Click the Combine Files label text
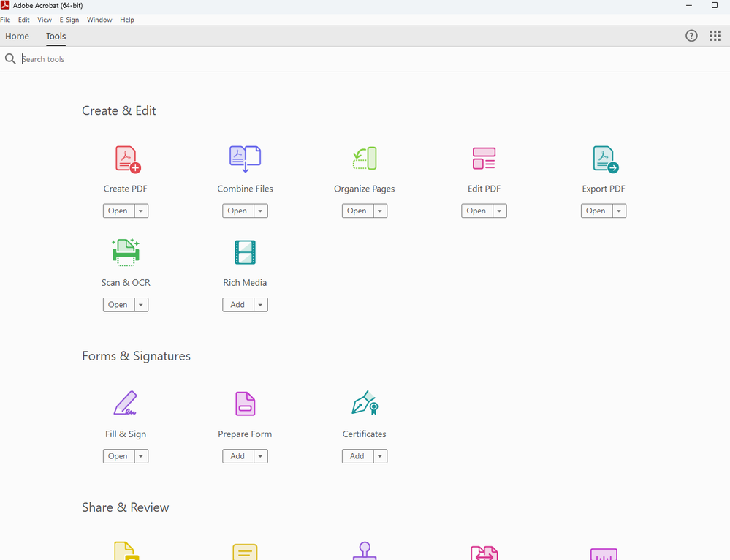 245,189
